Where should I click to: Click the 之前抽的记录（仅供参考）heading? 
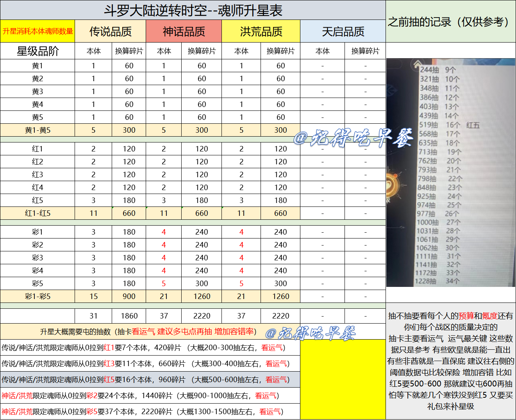[450, 22]
